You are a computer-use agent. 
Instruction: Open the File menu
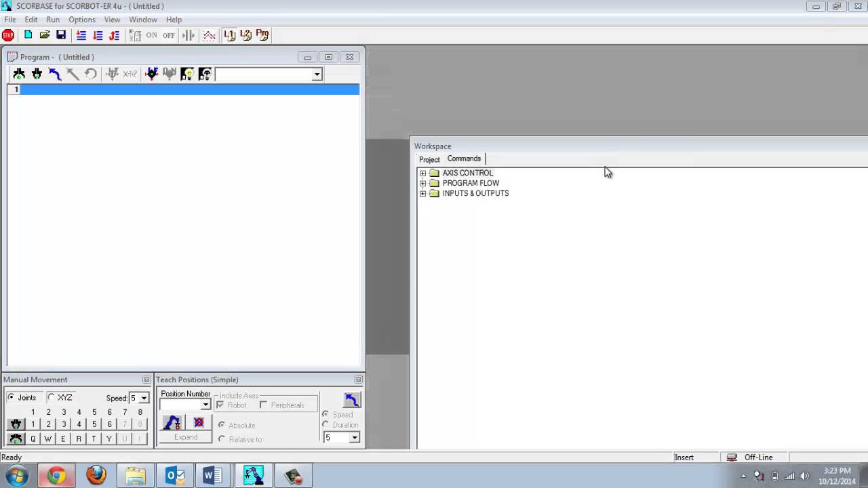10,20
